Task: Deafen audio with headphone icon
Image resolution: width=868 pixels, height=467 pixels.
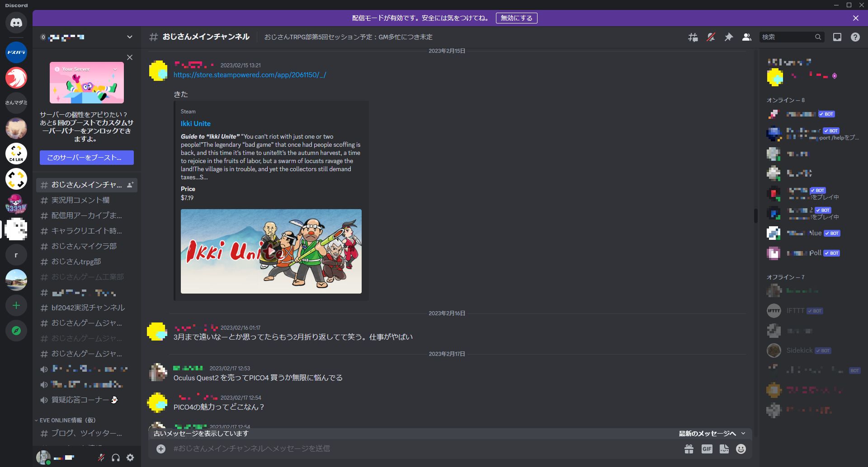Action: point(116,457)
